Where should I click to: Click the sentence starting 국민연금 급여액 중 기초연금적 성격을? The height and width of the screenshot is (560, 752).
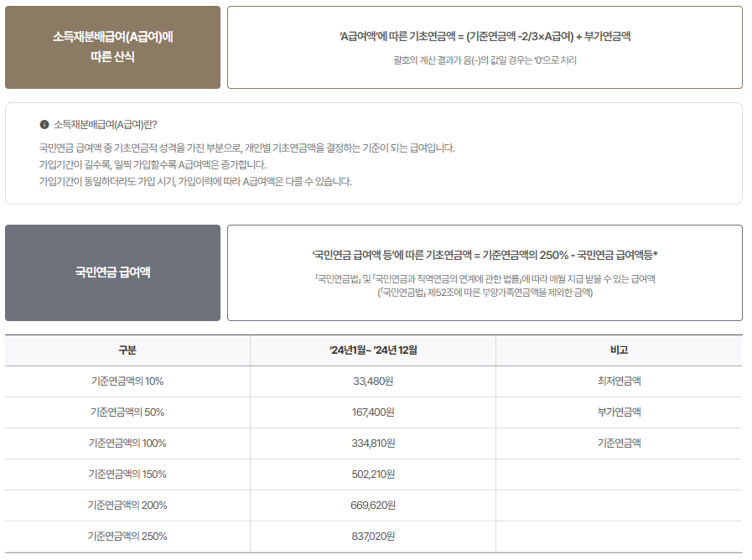pyautogui.click(x=247, y=148)
